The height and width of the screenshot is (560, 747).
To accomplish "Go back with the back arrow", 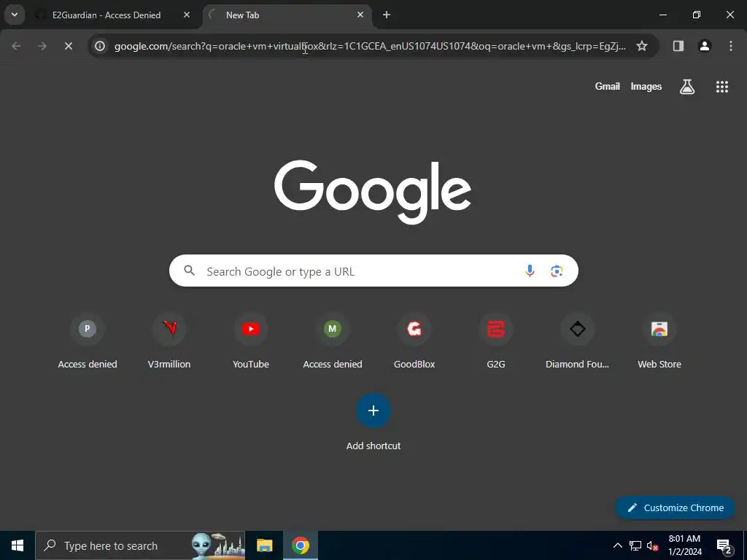I will coord(16,46).
